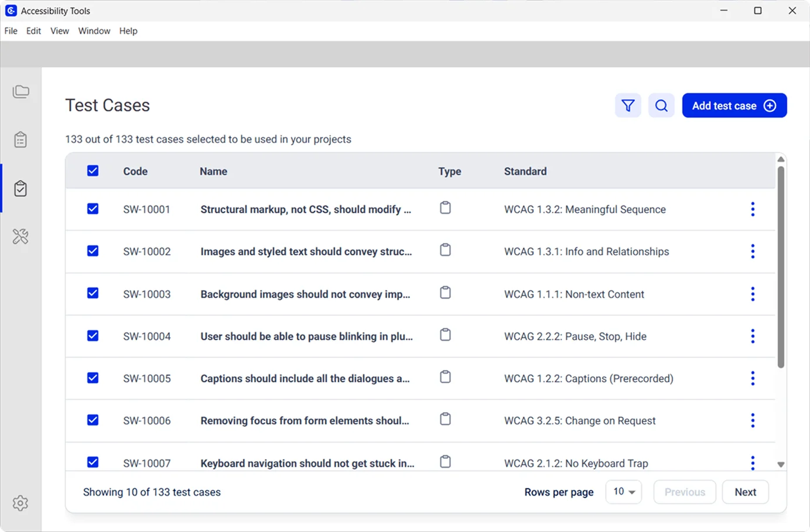Click the Add test case button
Screen dimensions: 810x532
click(x=734, y=105)
